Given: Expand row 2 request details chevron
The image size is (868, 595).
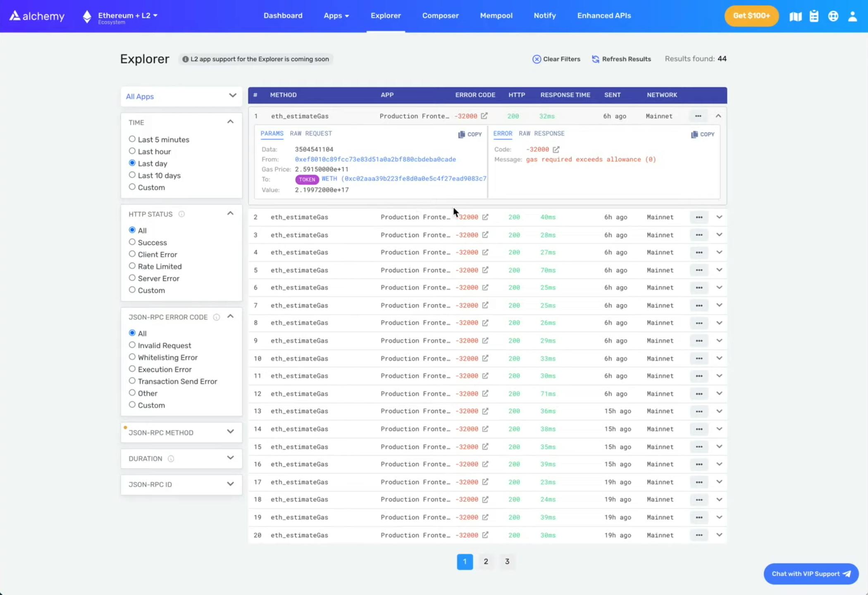Looking at the screenshot, I should point(719,217).
